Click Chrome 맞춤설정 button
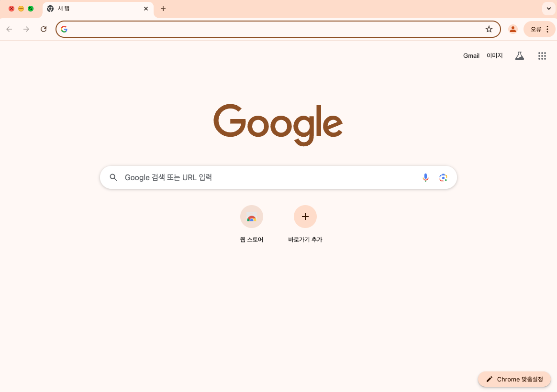Image resolution: width=557 pixels, height=392 pixels. (x=514, y=379)
